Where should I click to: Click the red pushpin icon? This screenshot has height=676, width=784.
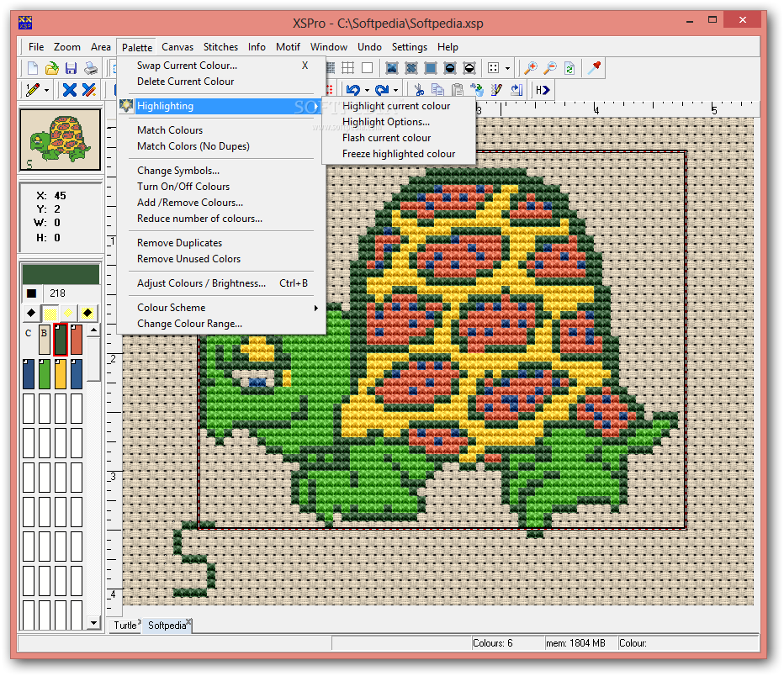pos(594,68)
